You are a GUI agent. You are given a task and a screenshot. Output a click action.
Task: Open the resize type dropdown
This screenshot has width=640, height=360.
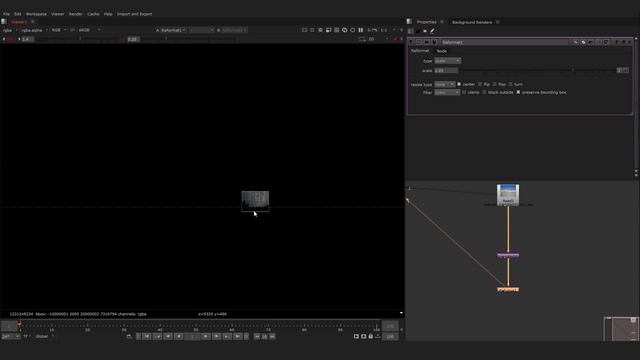(x=444, y=84)
